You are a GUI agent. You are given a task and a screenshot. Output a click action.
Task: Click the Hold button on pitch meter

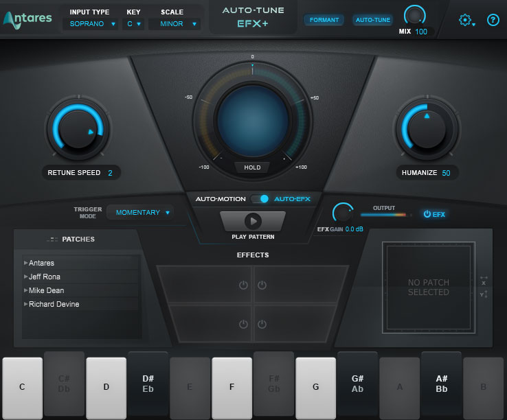pyautogui.click(x=252, y=167)
